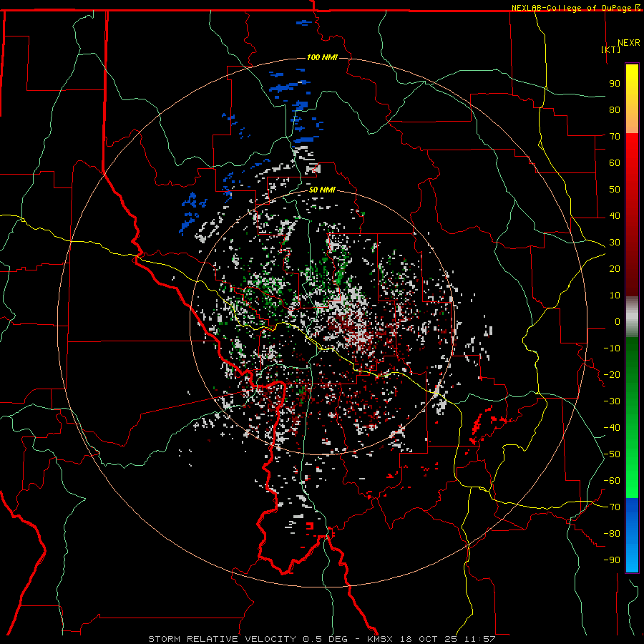Click the NEXLAB-College of DuPage credit text
Viewport: 644px width, 644px height.
(x=571, y=8)
